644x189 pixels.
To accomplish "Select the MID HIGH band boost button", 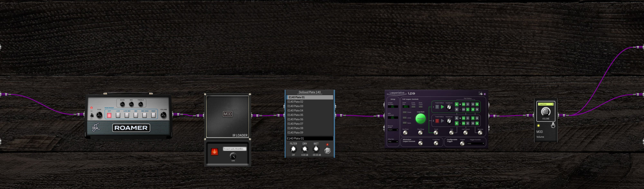I will 145,115.
